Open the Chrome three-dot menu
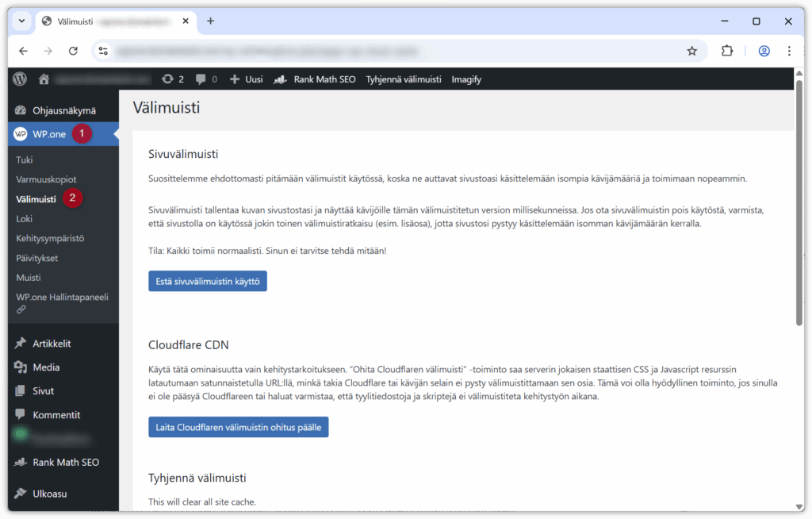Viewport: 812px width, 519px height. click(x=789, y=51)
